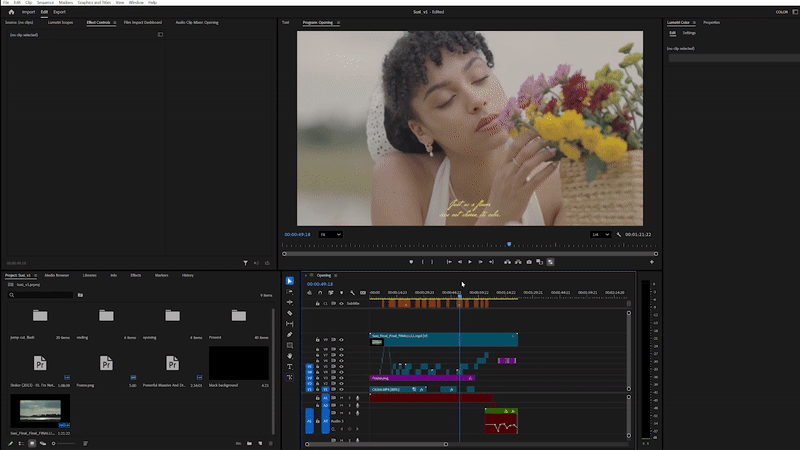
Task: Open the Effect Controls panel menu
Action: [114, 21]
